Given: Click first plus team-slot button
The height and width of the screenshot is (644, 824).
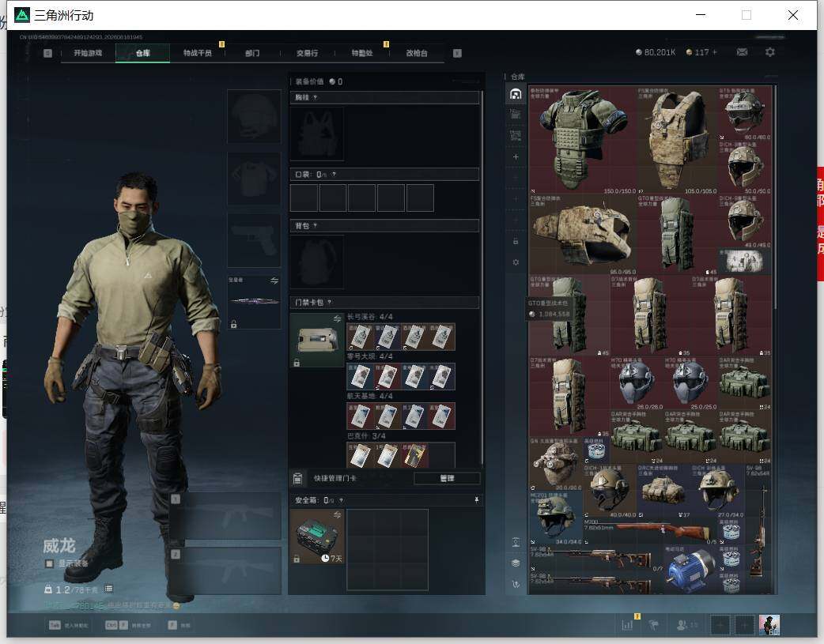Looking at the screenshot, I should [720, 625].
